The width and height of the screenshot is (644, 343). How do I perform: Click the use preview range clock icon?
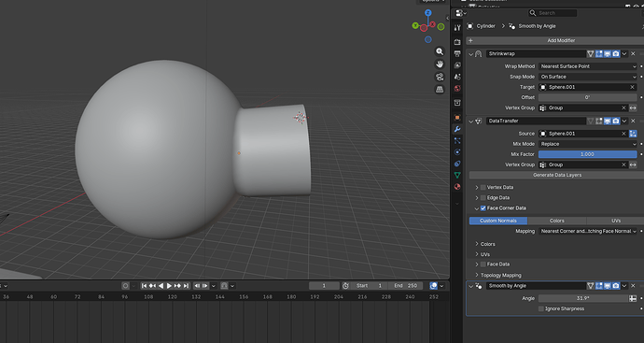(345, 286)
